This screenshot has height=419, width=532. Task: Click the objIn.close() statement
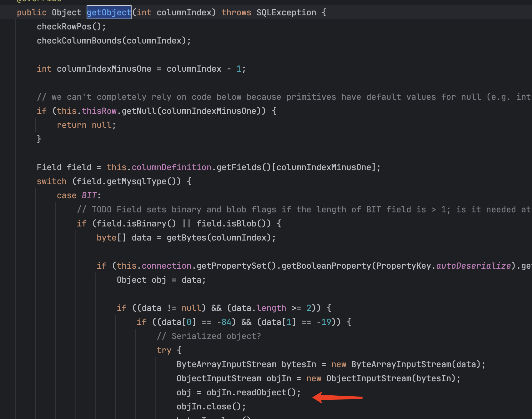coord(211,407)
